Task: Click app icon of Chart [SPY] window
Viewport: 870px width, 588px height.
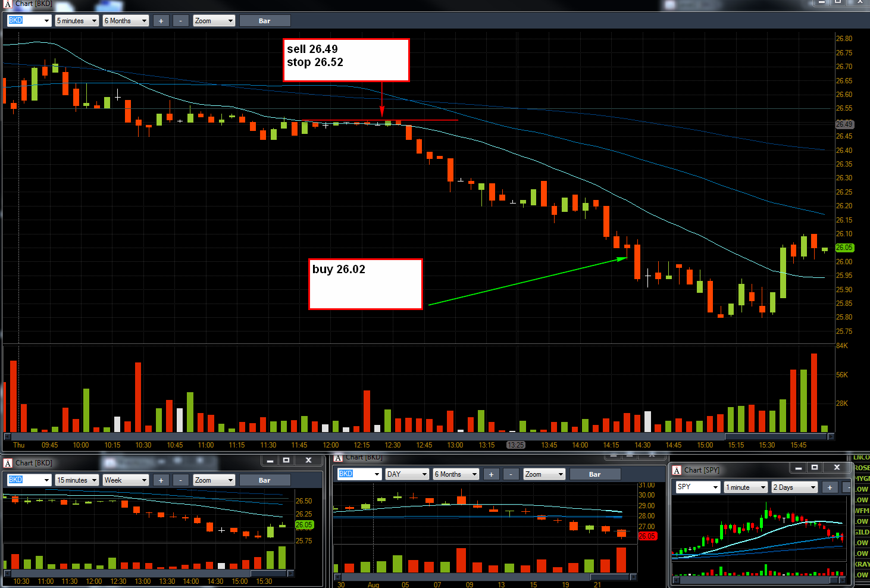Action: point(677,470)
